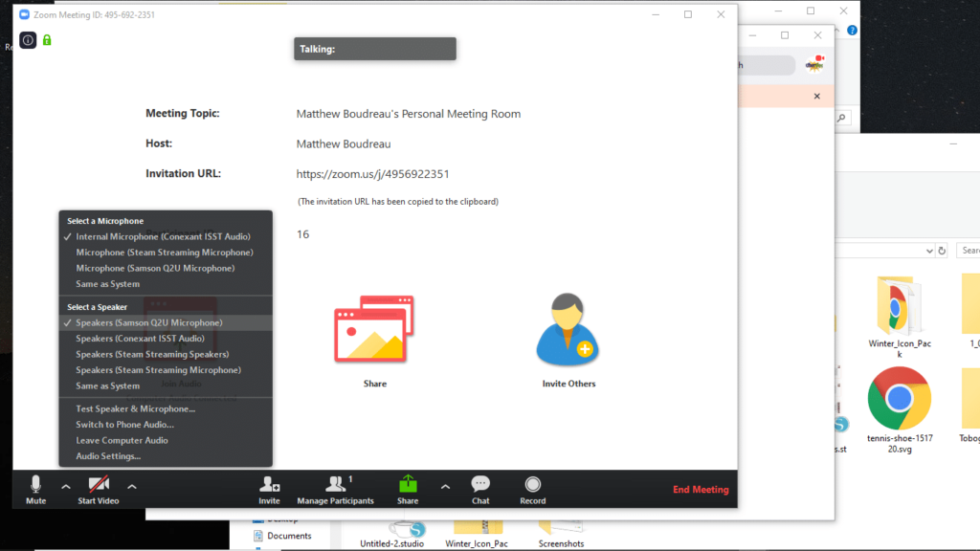980x551 pixels.
Task: Click the red End Meeting button
Action: coord(700,490)
